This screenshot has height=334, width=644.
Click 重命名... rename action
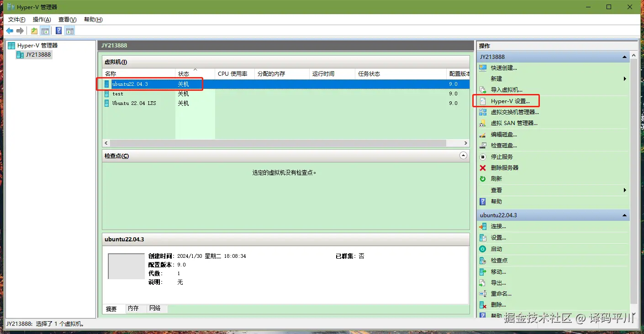(x=501, y=294)
